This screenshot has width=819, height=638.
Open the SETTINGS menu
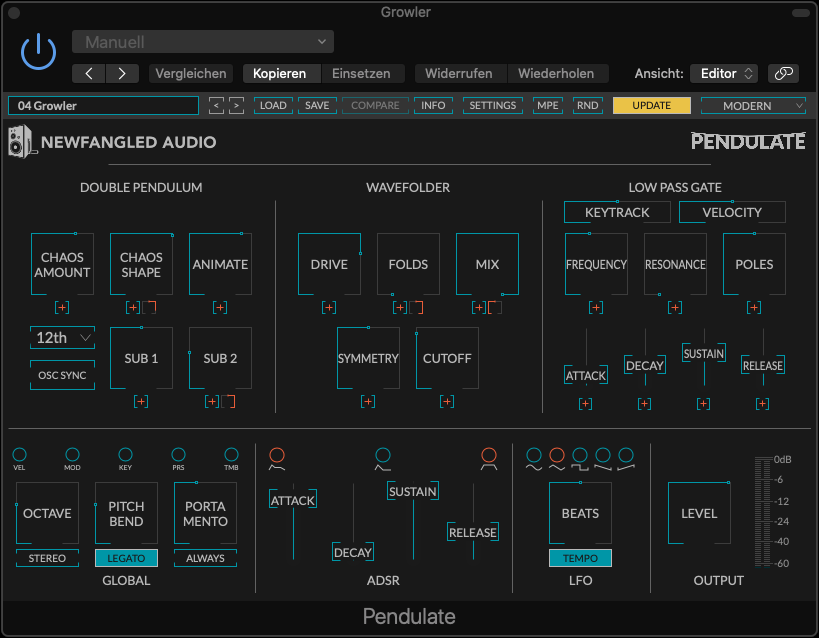pos(493,105)
